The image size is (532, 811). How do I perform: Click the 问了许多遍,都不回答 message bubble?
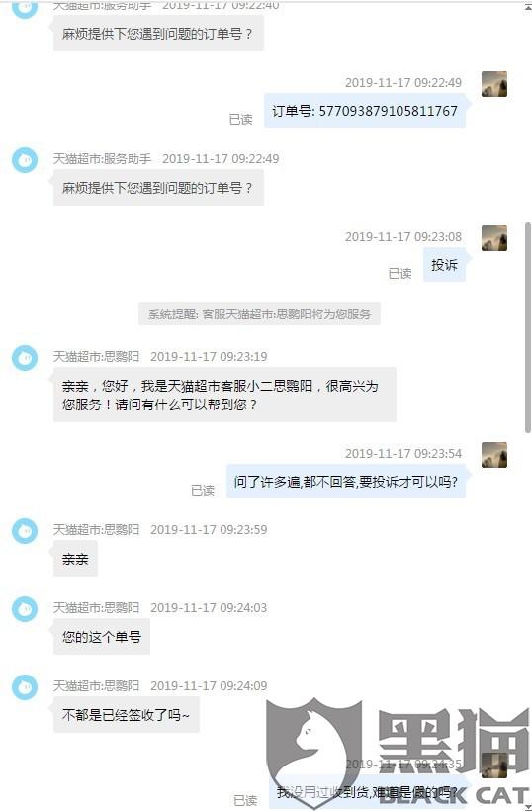(x=346, y=482)
